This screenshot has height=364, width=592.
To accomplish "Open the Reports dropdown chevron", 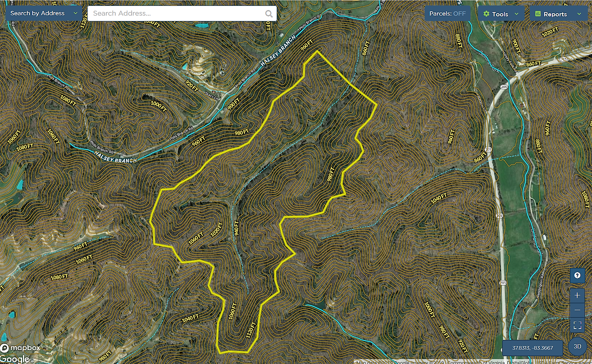I will pyautogui.click(x=579, y=14).
